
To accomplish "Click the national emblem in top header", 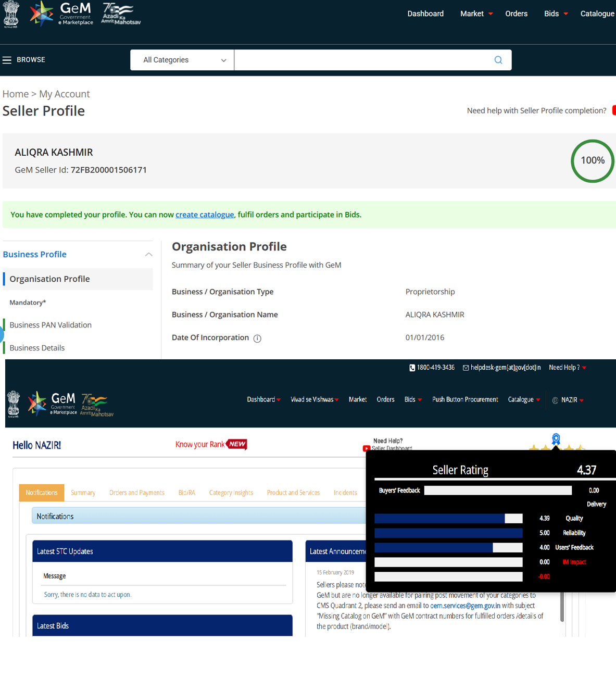I will click(x=11, y=14).
